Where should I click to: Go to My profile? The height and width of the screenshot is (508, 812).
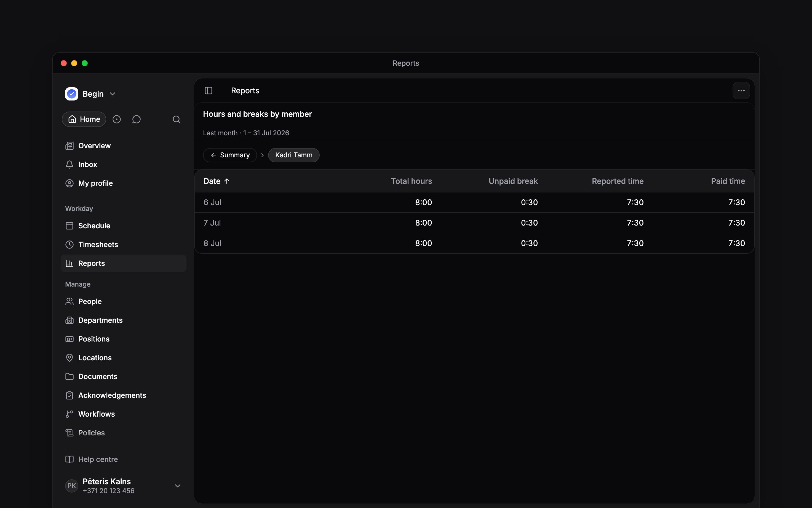(124, 183)
